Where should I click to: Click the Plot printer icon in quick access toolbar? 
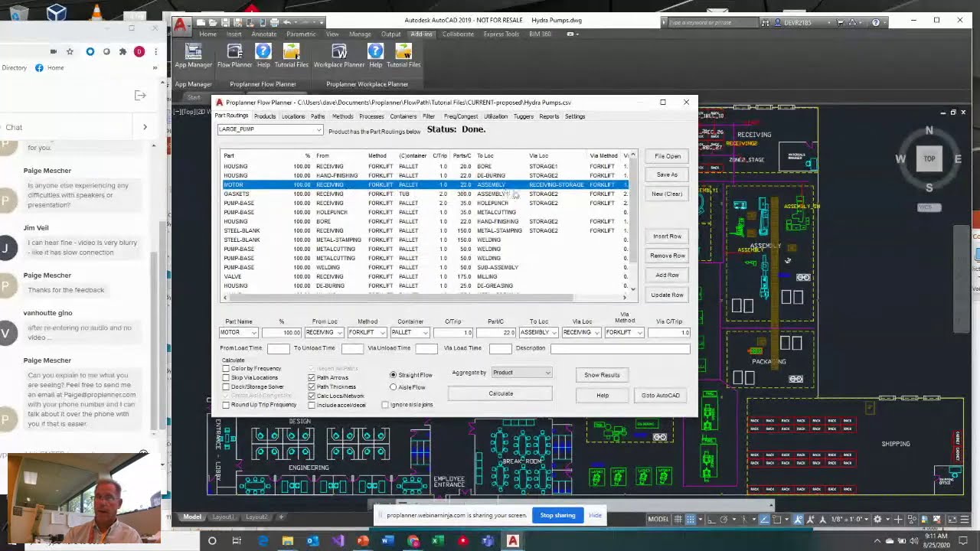(x=275, y=21)
